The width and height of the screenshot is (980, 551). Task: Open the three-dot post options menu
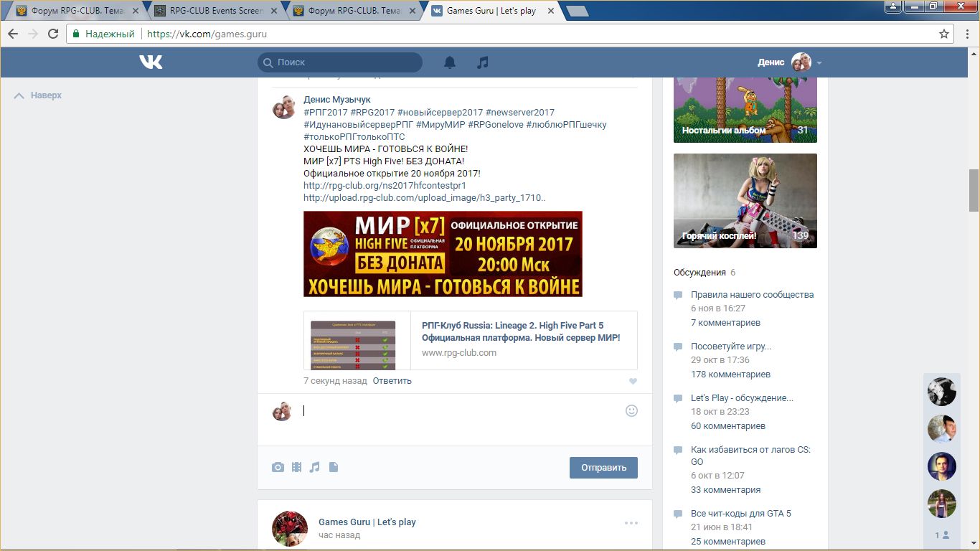pyautogui.click(x=631, y=523)
